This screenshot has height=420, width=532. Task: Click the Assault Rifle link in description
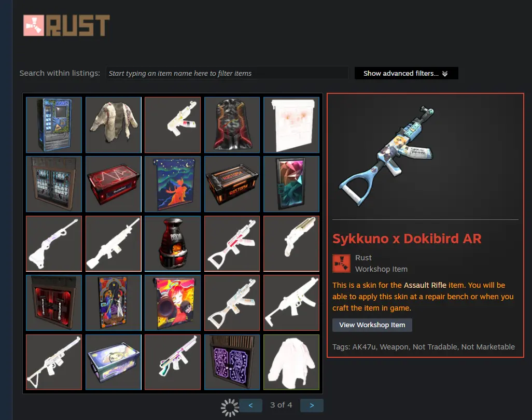(425, 285)
